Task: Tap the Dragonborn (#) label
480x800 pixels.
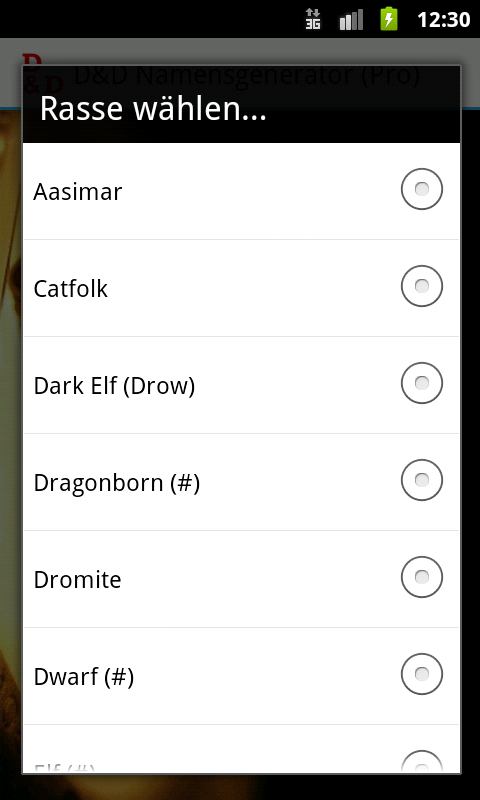Action: (x=117, y=483)
